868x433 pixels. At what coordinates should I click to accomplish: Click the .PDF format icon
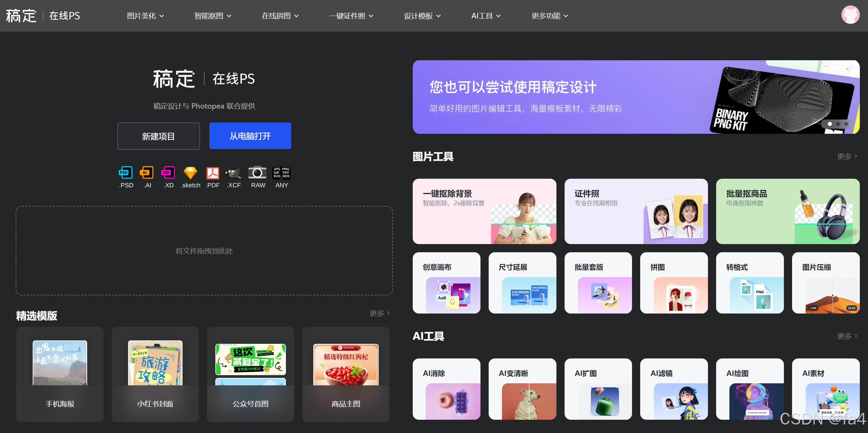pos(213,173)
